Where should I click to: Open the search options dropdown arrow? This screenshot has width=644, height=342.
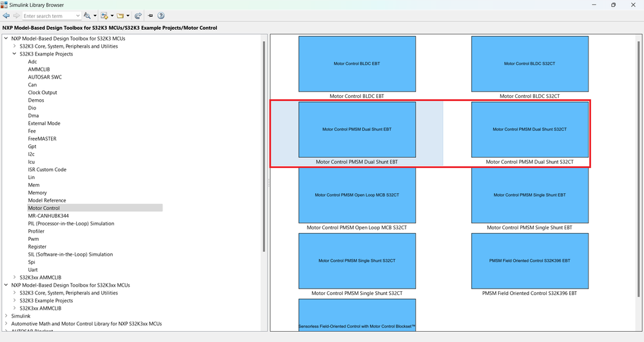(95, 15)
